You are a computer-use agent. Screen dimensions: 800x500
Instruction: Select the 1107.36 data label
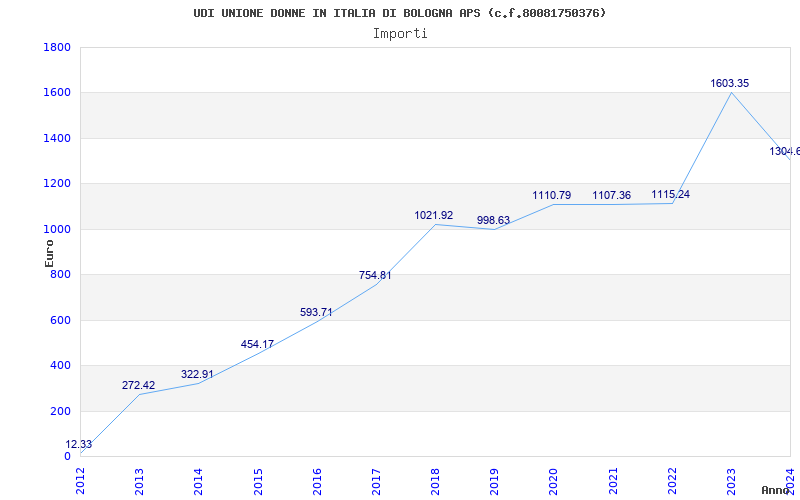coord(611,195)
